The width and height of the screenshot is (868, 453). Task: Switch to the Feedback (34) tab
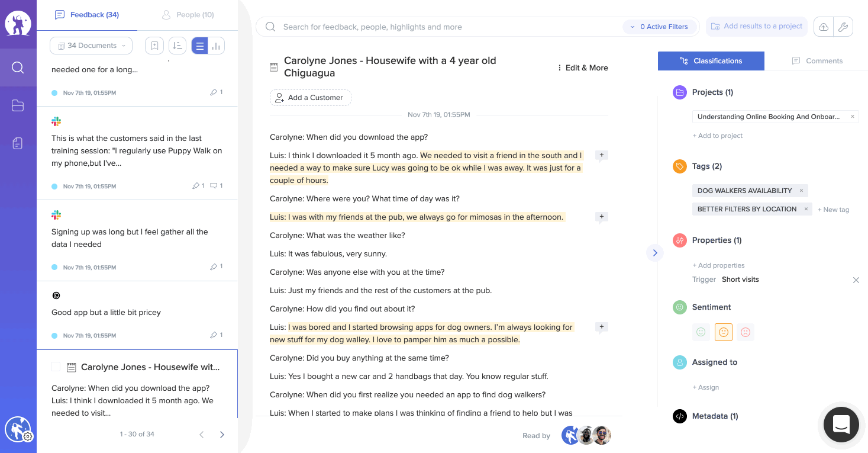[87, 15]
